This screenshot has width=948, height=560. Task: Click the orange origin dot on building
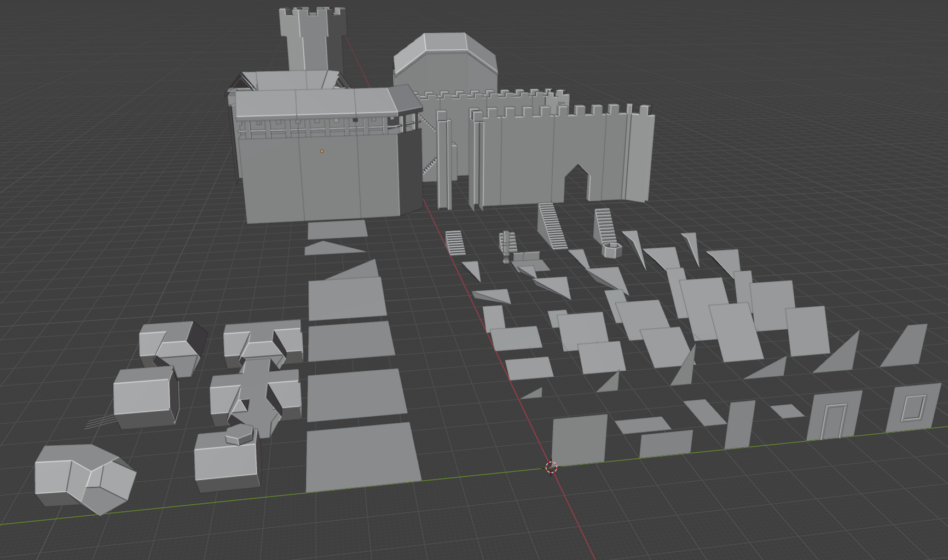tap(322, 151)
